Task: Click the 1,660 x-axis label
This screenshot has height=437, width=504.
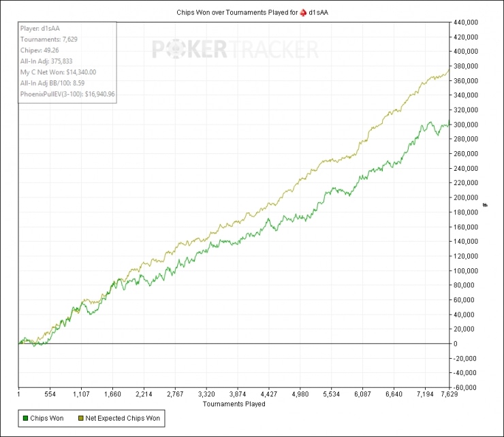Action: click(x=112, y=394)
